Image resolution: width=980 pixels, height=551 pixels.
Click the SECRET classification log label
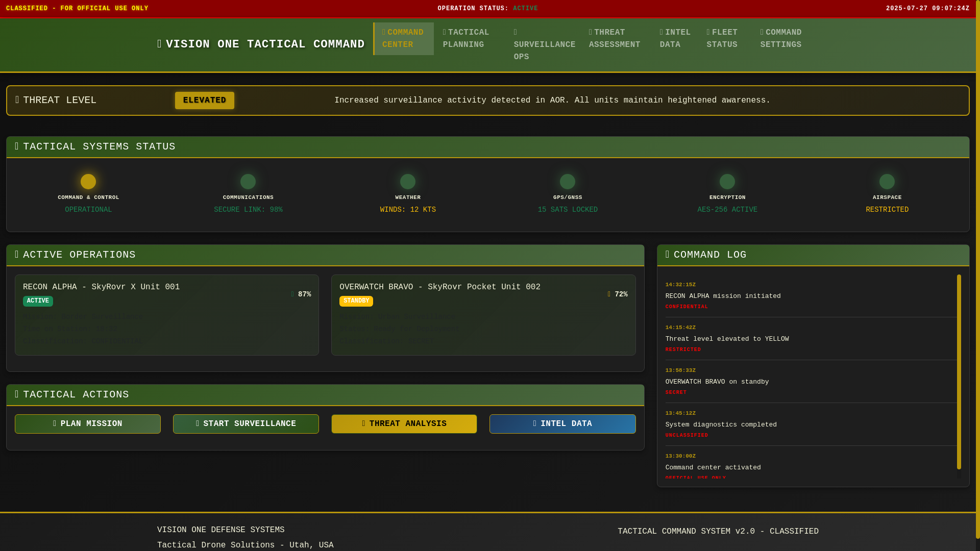point(676,392)
